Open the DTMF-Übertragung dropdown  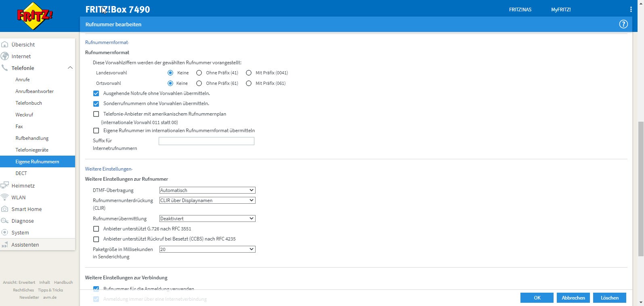tap(207, 190)
